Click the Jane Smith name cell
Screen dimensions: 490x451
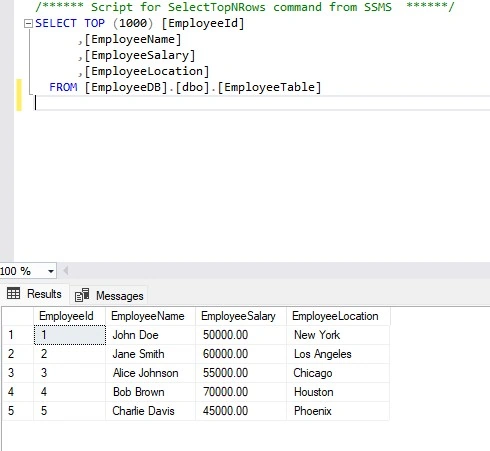click(x=150, y=354)
